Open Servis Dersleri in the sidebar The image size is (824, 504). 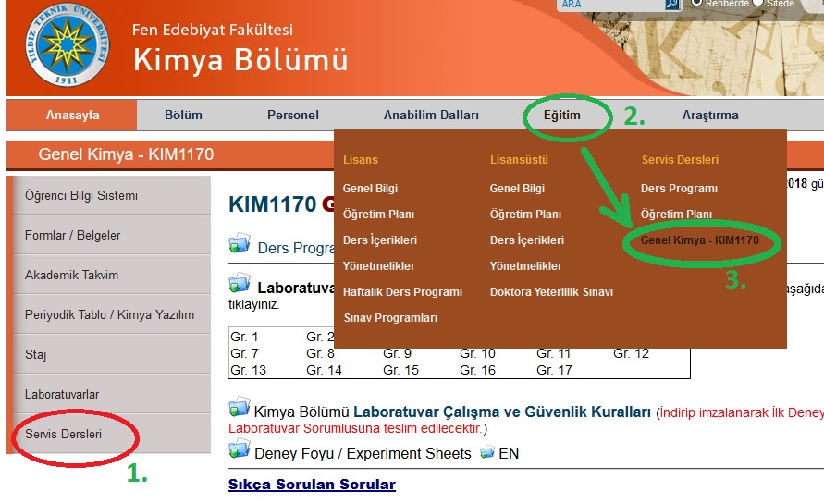pyautogui.click(x=64, y=434)
